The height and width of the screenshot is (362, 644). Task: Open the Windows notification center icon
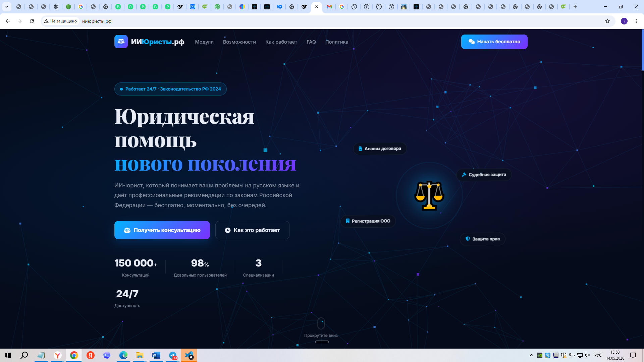[x=633, y=355]
